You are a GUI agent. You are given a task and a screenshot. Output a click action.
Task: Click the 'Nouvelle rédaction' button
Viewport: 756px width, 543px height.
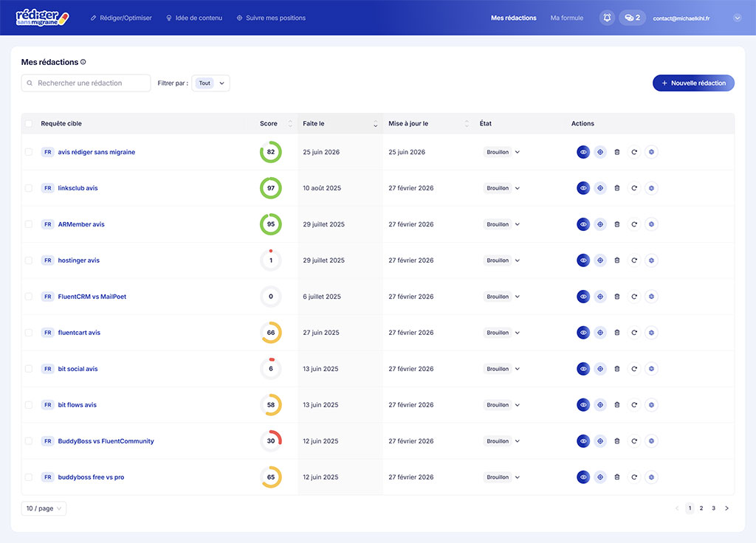[x=693, y=83]
